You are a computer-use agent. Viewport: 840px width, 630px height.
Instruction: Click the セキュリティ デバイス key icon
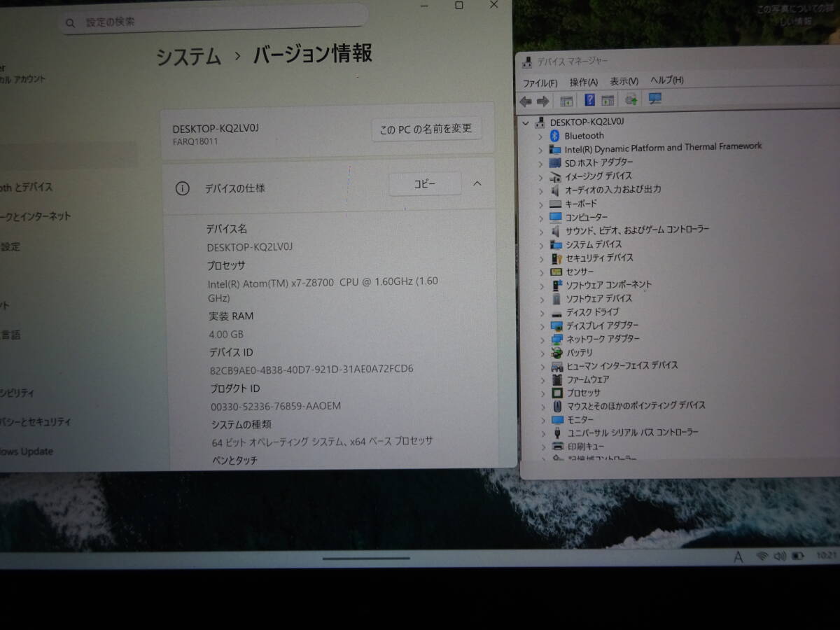tap(556, 258)
